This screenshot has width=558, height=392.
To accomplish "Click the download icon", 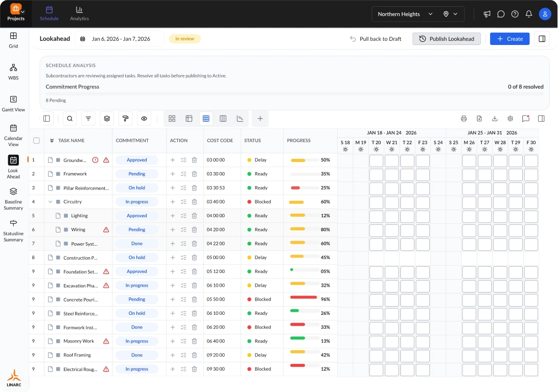I will click(x=495, y=119).
